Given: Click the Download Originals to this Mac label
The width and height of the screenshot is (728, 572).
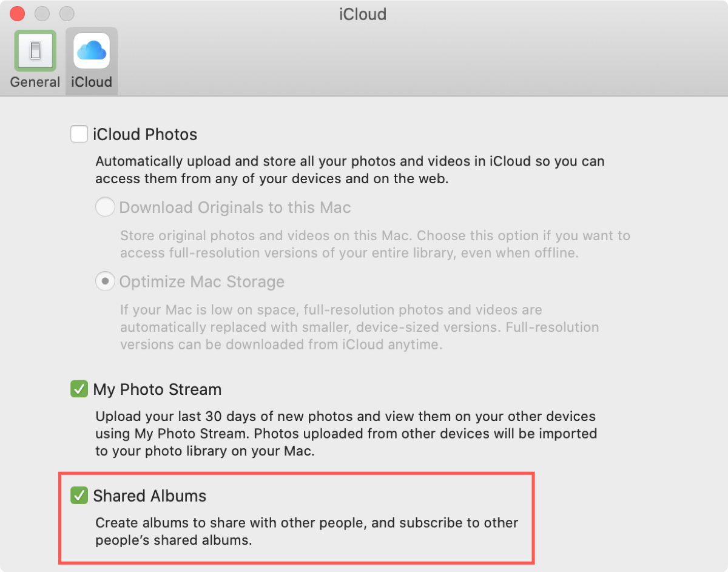Looking at the screenshot, I should click(235, 207).
